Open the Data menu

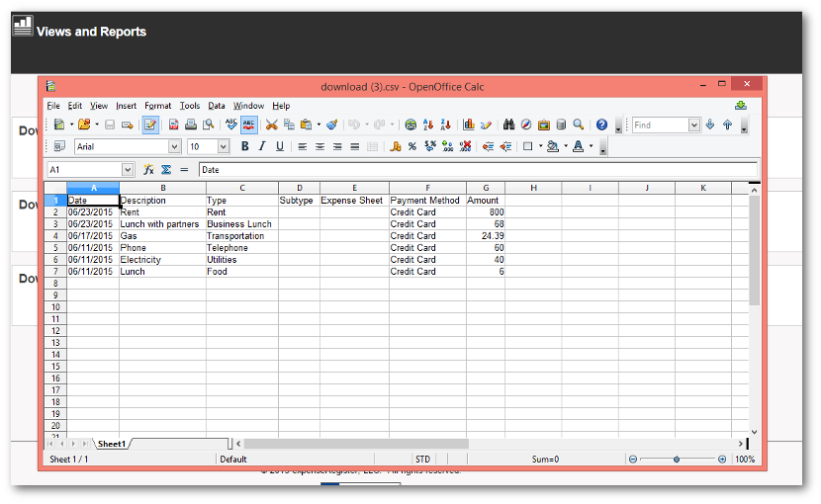point(216,106)
